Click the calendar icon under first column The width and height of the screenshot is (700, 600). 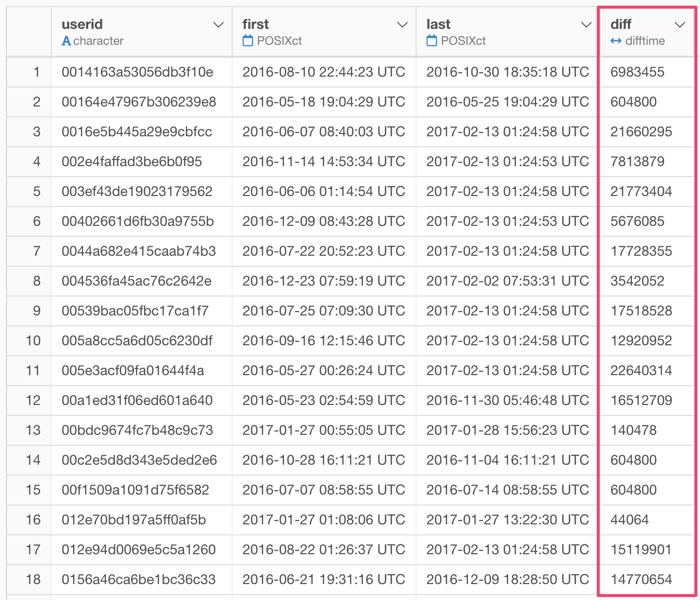click(x=248, y=41)
